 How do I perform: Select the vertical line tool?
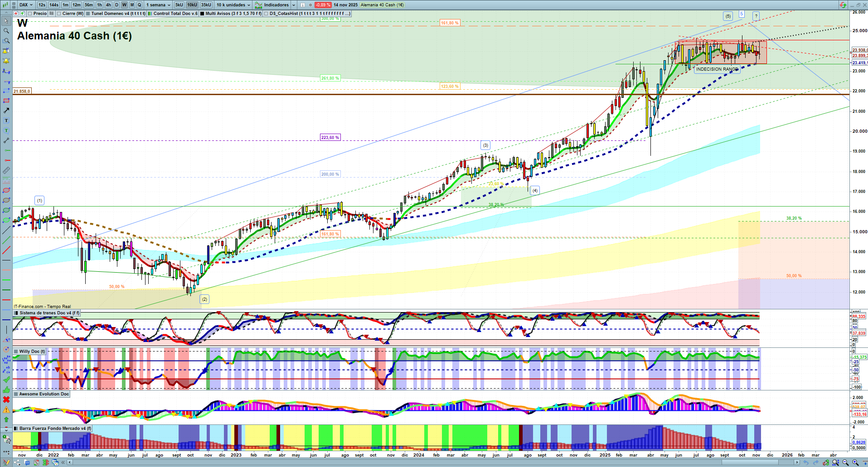6,329
